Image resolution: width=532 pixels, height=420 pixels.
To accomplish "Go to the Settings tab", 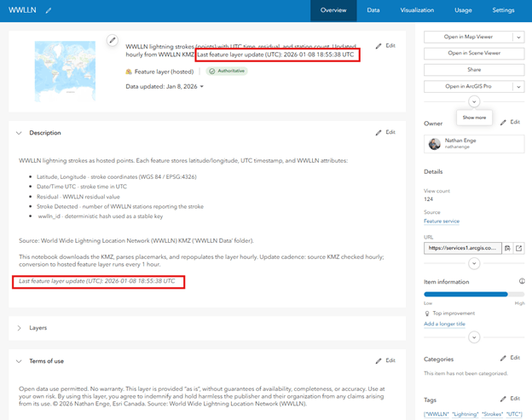I will click(503, 10).
